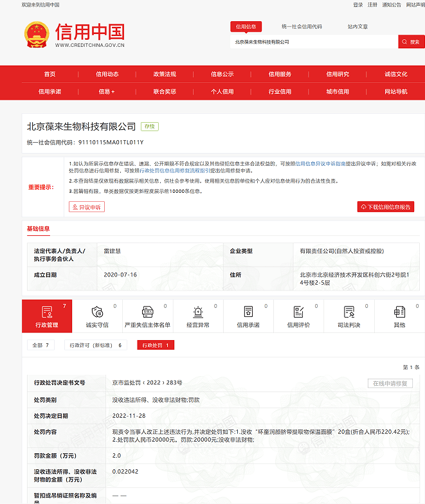Download the credit report via 下载信用信息报告
The height and width of the screenshot is (504, 425).
point(386,207)
